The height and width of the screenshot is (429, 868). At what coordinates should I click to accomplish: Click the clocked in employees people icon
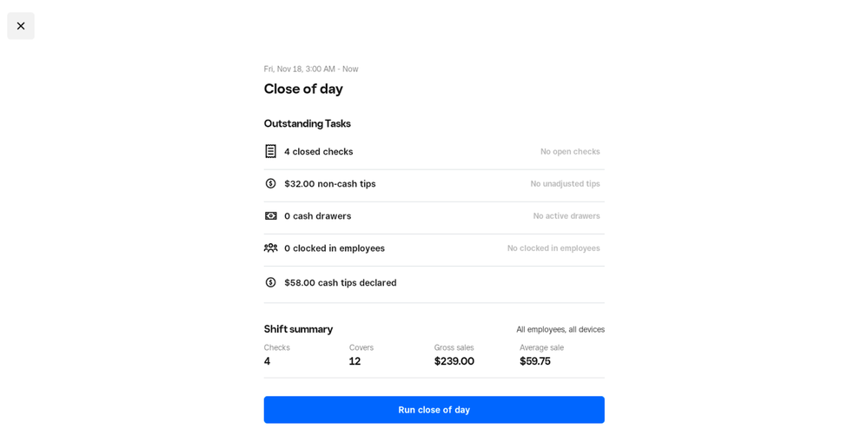click(x=270, y=248)
